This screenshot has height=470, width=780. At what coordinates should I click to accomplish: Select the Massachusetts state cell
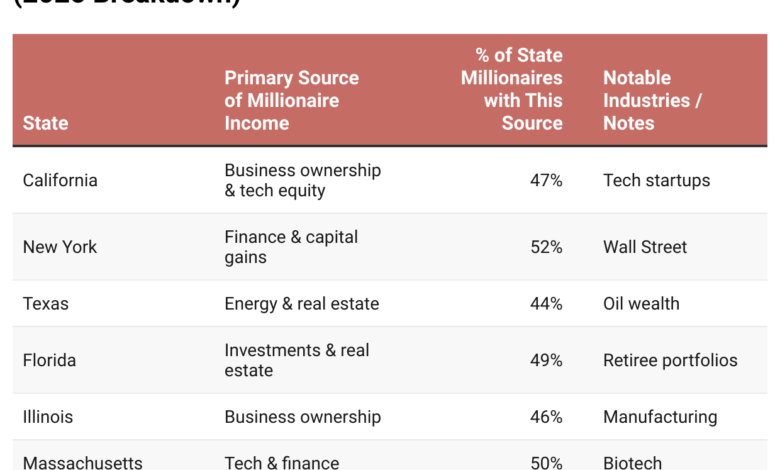pyautogui.click(x=82, y=463)
